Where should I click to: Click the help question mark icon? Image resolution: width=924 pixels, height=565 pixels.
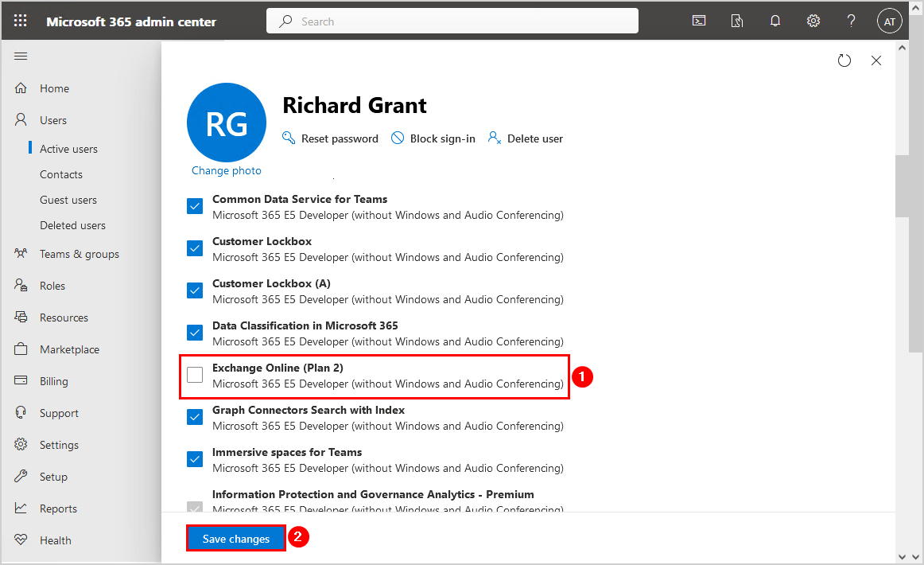click(851, 21)
